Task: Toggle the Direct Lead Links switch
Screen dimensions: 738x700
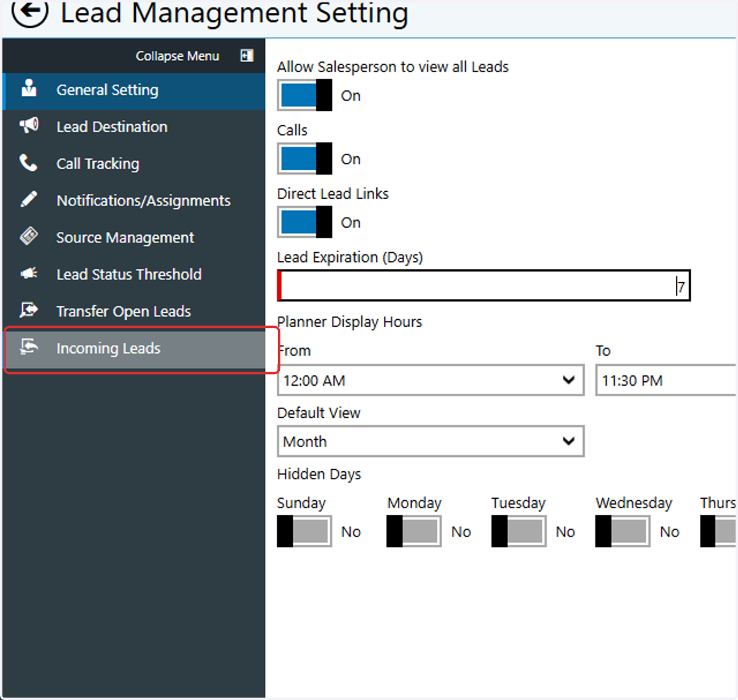Action: (304, 222)
